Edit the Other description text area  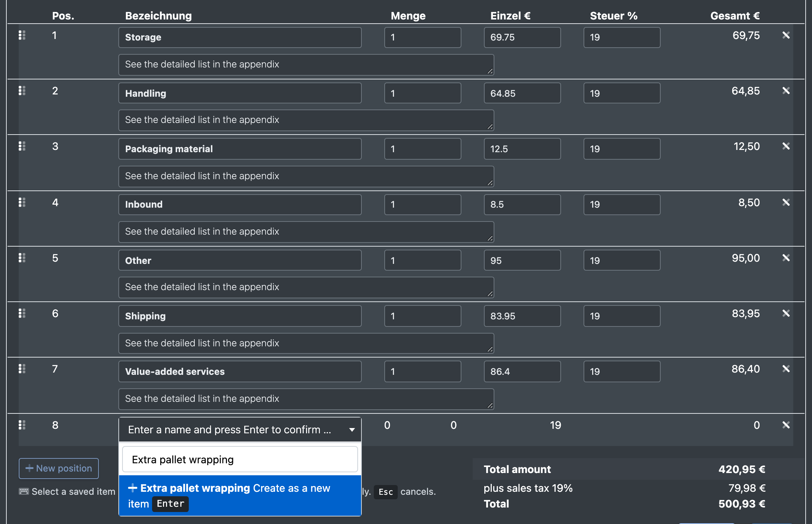(306, 287)
